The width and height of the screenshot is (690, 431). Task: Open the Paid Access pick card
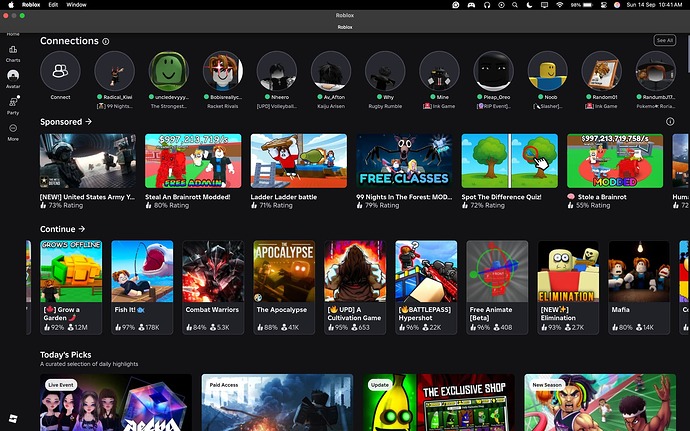[x=277, y=402]
